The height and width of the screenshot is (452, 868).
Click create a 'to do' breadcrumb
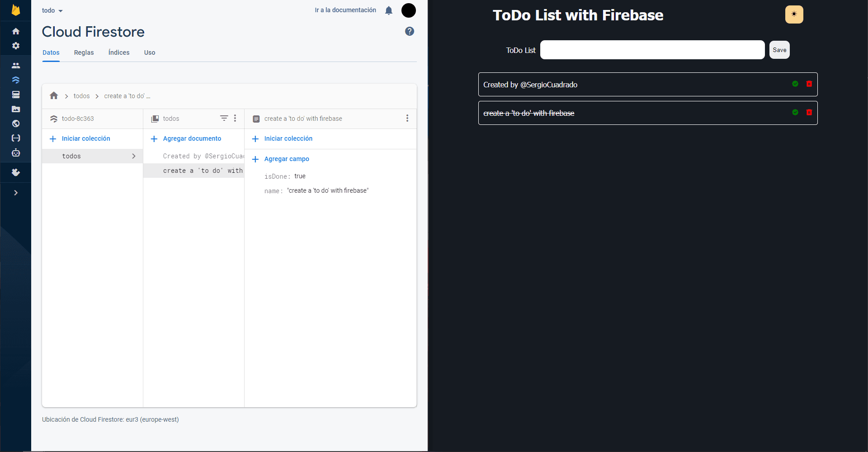[x=127, y=96]
